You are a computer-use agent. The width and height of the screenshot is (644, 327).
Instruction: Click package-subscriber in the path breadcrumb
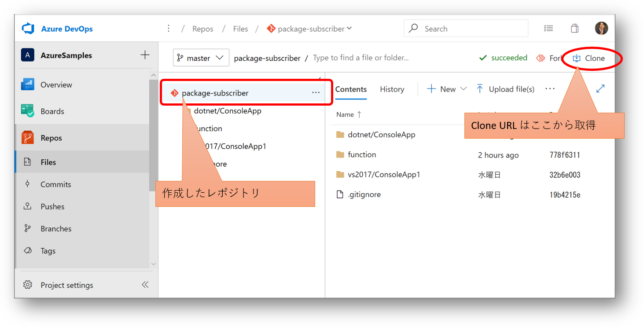267,58
